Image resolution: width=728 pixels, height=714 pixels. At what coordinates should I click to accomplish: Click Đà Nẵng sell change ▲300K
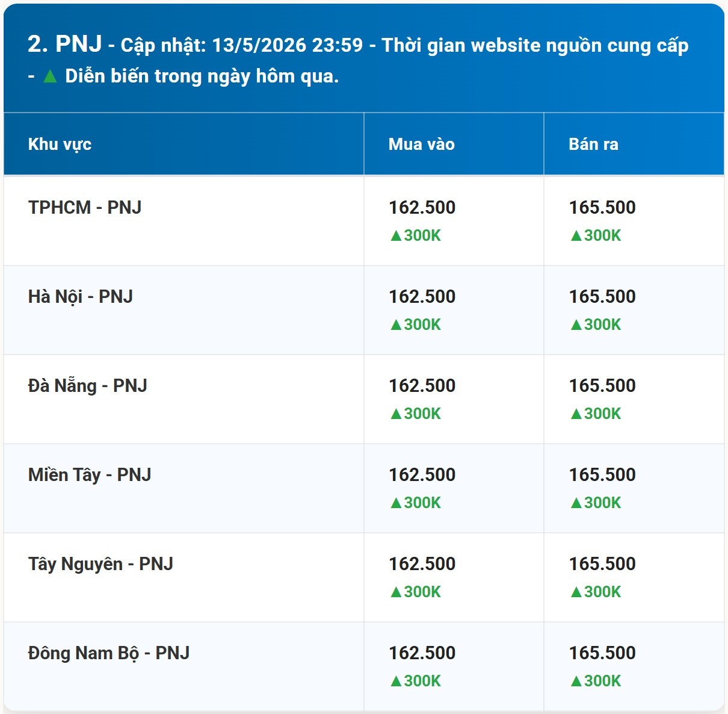coord(596,414)
